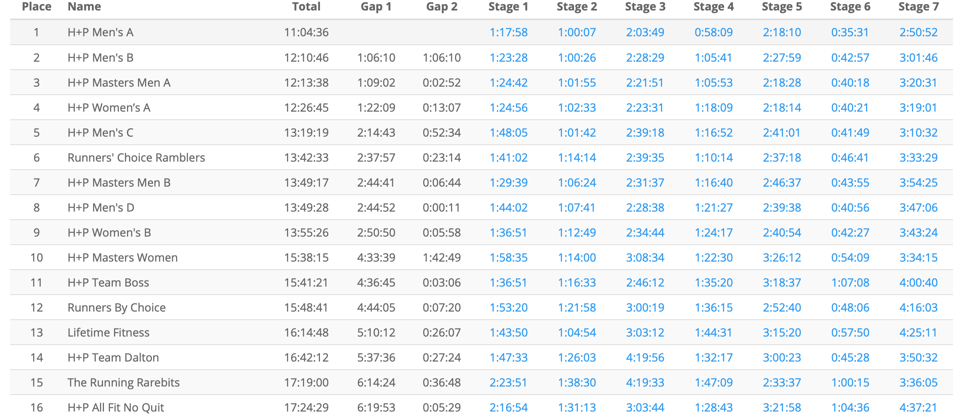The image size is (980, 420).
Task: Open H+P Men's C Stage 5 time 2:41:01
Action: 781,133
